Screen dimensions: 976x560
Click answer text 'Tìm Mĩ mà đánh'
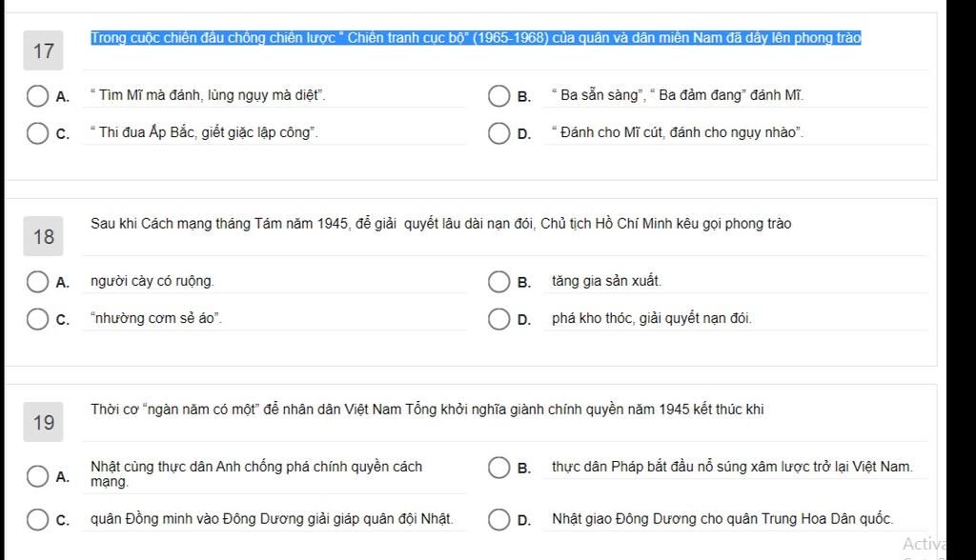point(208,95)
